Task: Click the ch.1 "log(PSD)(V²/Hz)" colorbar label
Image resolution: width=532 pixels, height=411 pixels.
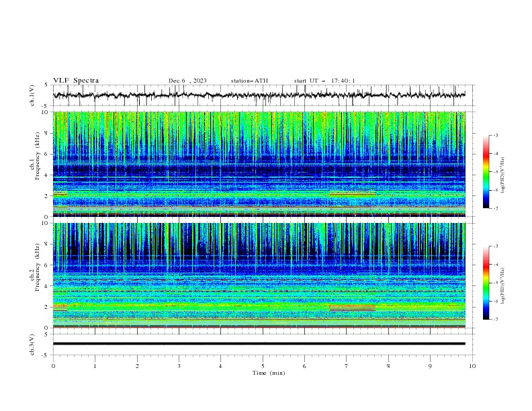Action: coord(503,175)
